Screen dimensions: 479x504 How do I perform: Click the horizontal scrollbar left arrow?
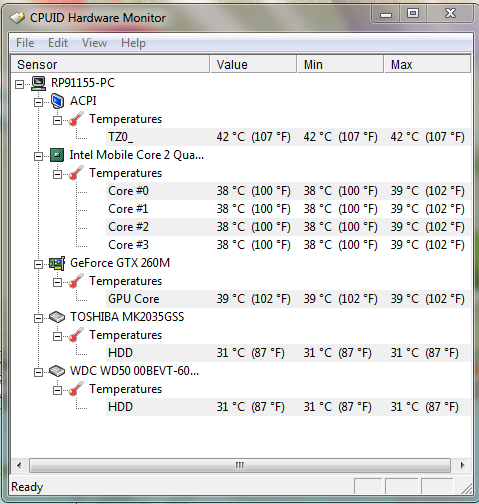point(19,465)
